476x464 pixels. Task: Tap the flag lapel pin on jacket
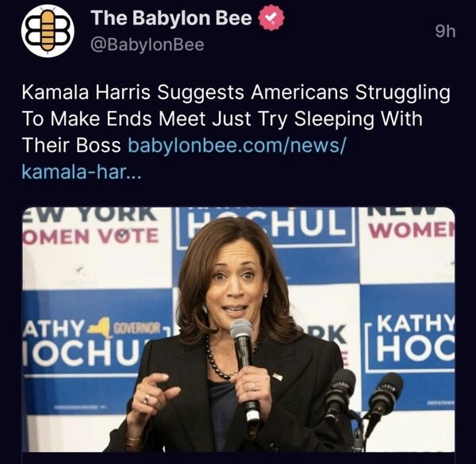point(277,377)
